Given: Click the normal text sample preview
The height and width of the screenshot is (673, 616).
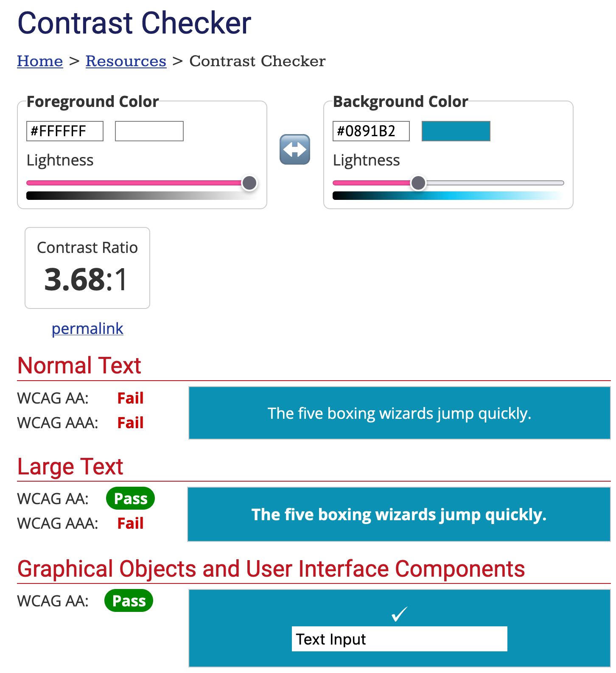Looking at the screenshot, I should 400,413.
